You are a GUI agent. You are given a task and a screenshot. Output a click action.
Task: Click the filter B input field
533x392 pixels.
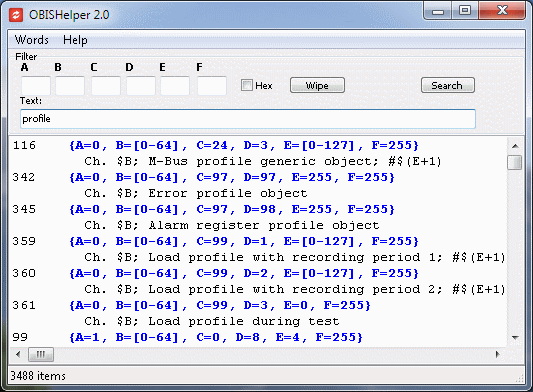point(70,86)
